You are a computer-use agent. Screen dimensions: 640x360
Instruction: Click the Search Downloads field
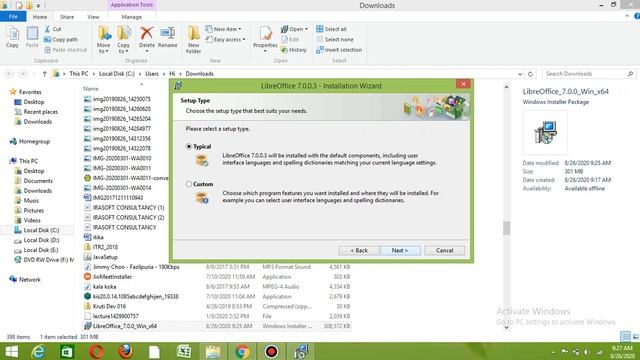point(589,74)
